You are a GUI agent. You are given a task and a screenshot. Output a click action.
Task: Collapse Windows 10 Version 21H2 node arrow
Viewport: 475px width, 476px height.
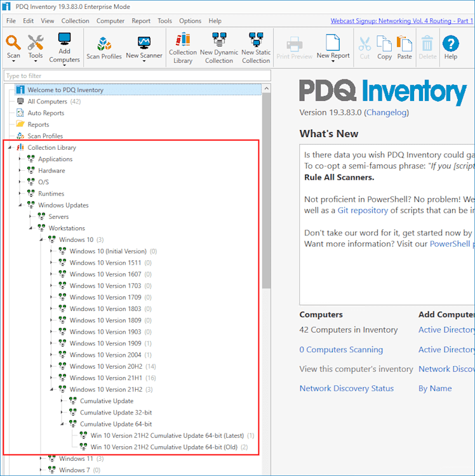(51, 390)
